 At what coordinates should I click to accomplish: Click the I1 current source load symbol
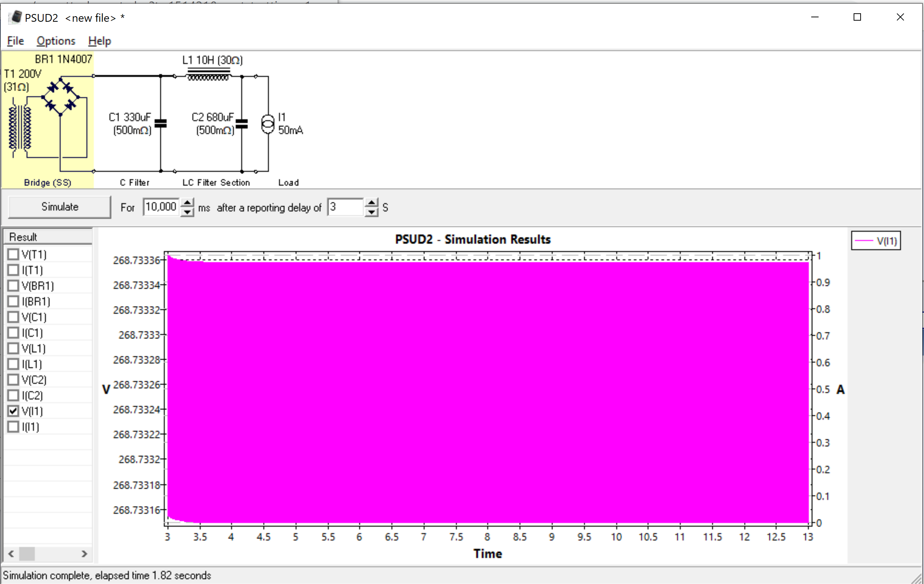click(268, 124)
